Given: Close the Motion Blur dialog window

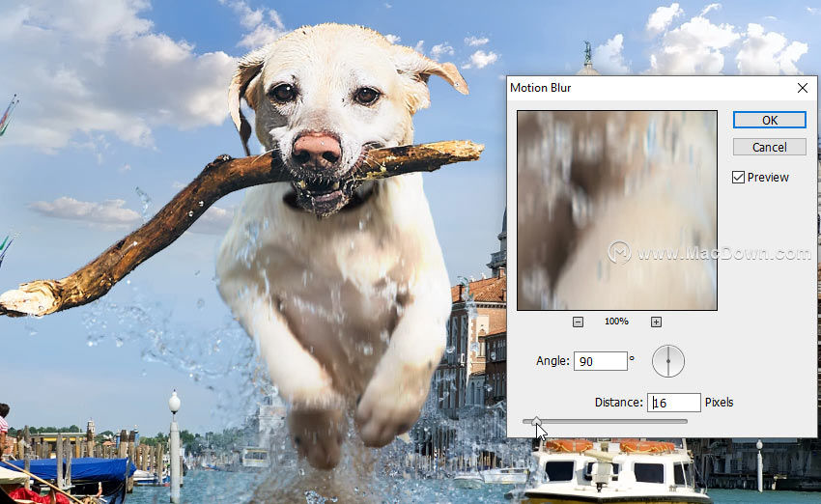Looking at the screenshot, I should (x=803, y=88).
